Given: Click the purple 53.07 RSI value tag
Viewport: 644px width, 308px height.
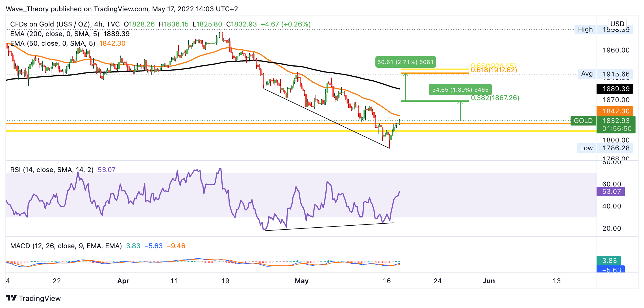Looking at the screenshot, I should pyautogui.click(x=610, y=192).
